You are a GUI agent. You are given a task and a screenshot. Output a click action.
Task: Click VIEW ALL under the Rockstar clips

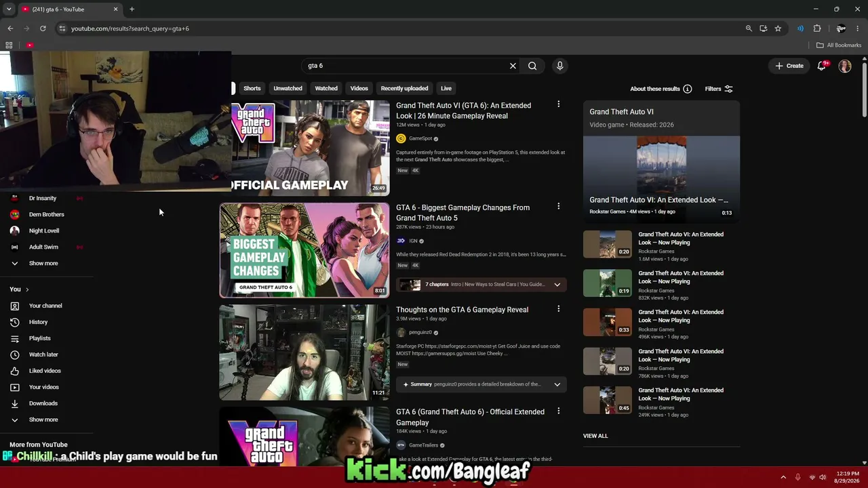[595, 436]
